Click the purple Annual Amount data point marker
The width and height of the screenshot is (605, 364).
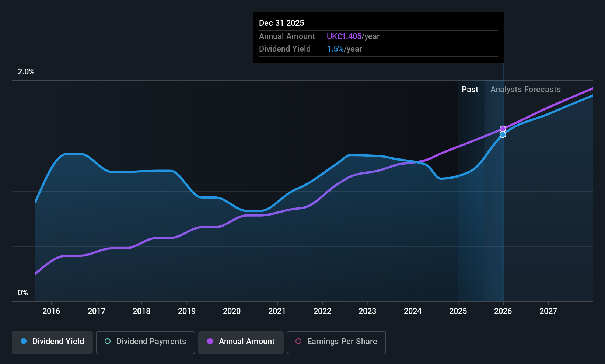click(x=503, y=129)
